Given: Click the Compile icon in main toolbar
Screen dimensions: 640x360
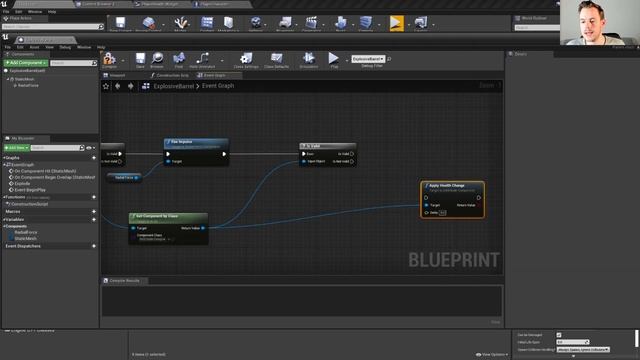Looking at the screenshot, I should pos(366,24).
